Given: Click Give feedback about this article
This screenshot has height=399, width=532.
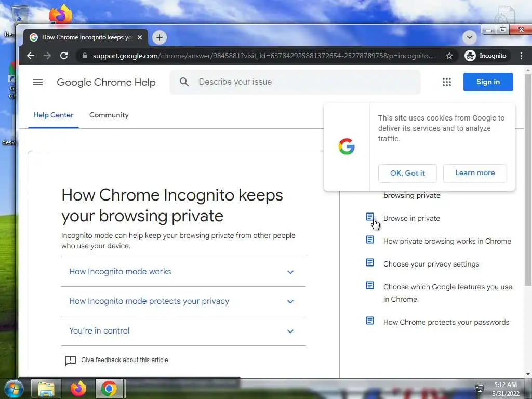Looking at the screenshot, I should pyautogui.click(x=124, y=360).
